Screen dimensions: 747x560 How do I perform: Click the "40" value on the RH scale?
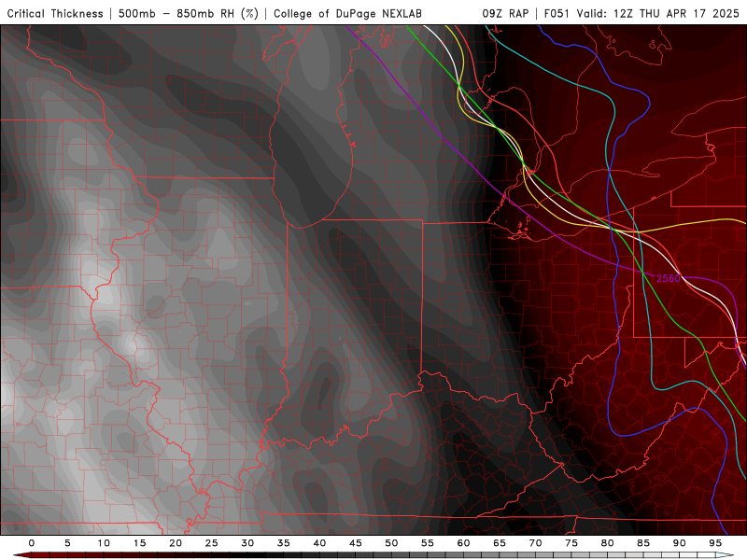tap(319, 543)
